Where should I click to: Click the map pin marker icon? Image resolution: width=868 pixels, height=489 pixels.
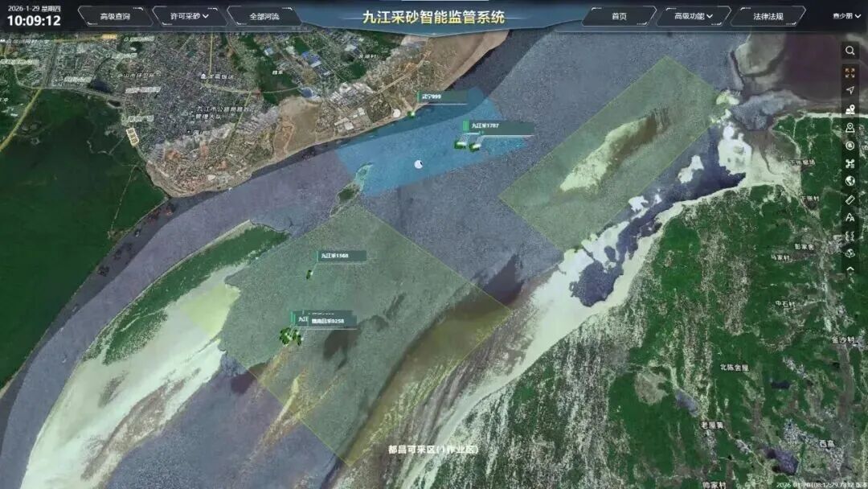pyautogui.click(x=850, y=128)
